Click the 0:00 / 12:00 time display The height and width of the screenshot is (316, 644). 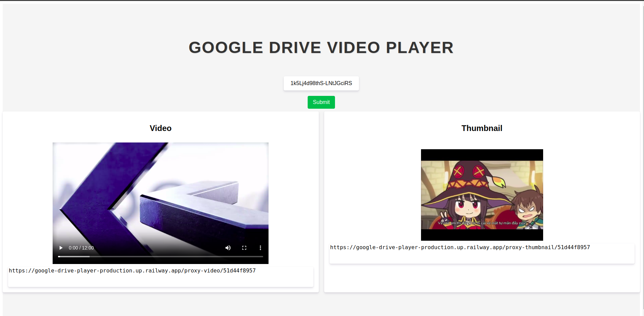click(x=81, y=247)
